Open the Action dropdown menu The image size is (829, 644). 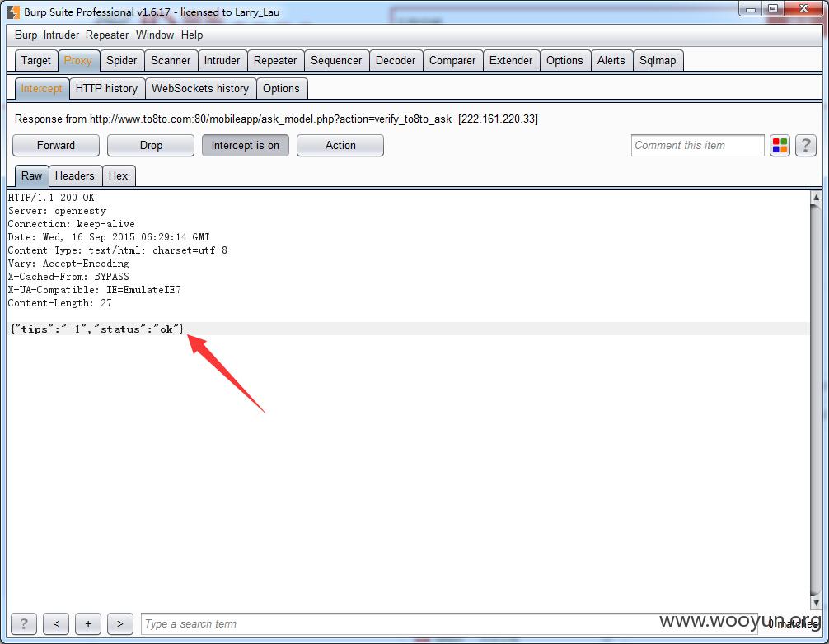tap(340, 145)
